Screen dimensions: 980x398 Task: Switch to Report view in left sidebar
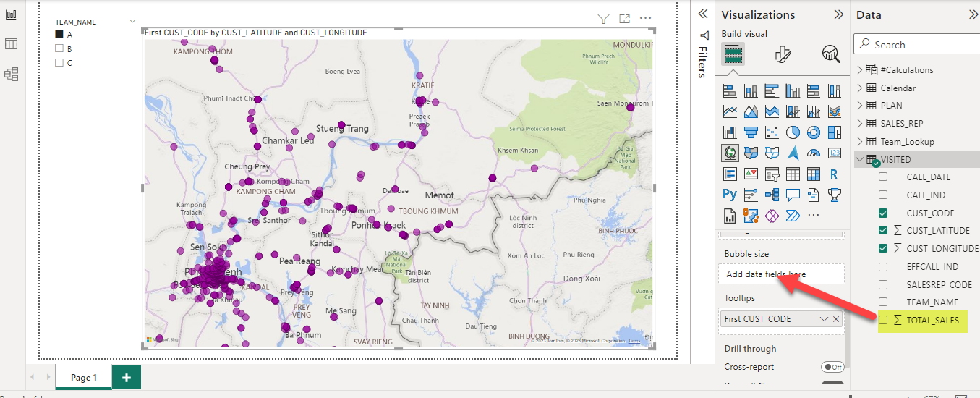click(x=11, y=15)
